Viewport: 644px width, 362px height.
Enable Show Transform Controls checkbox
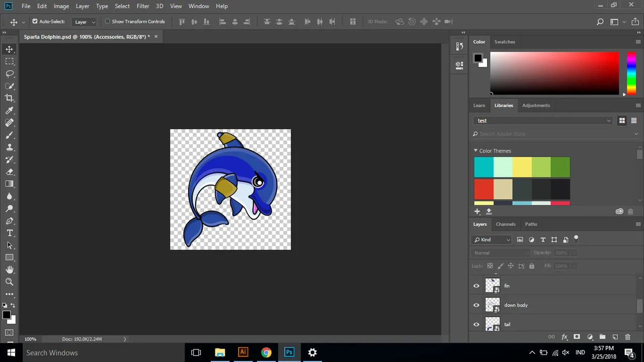(x=107, y=22)
